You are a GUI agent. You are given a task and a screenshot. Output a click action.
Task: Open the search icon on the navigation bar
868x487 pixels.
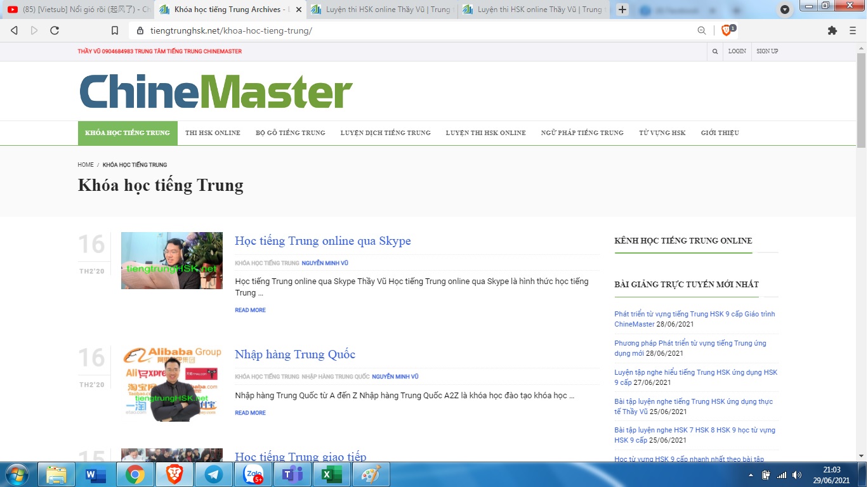pyautogui.click(x=714, y=51)
